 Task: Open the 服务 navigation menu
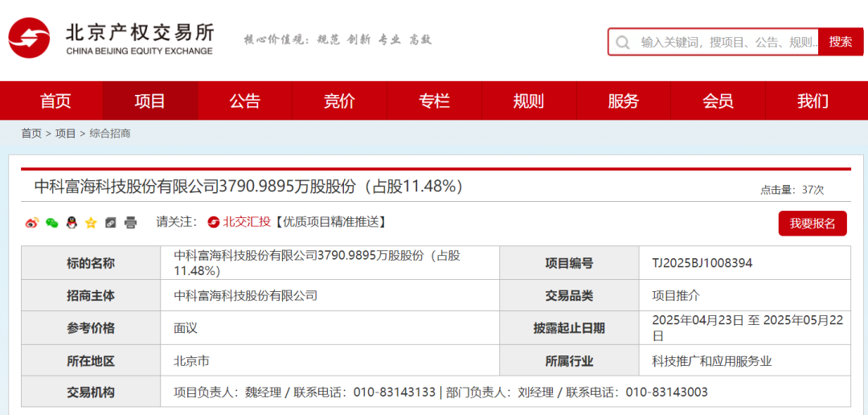[624, 101]
